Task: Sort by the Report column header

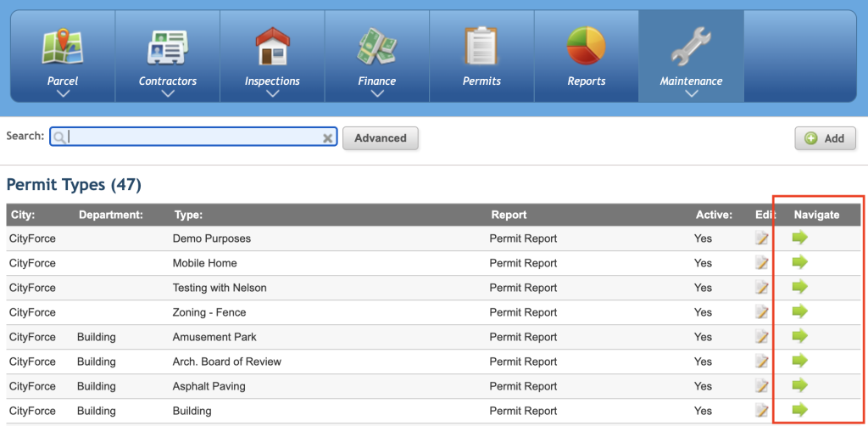Action: [x=509, y=215]
